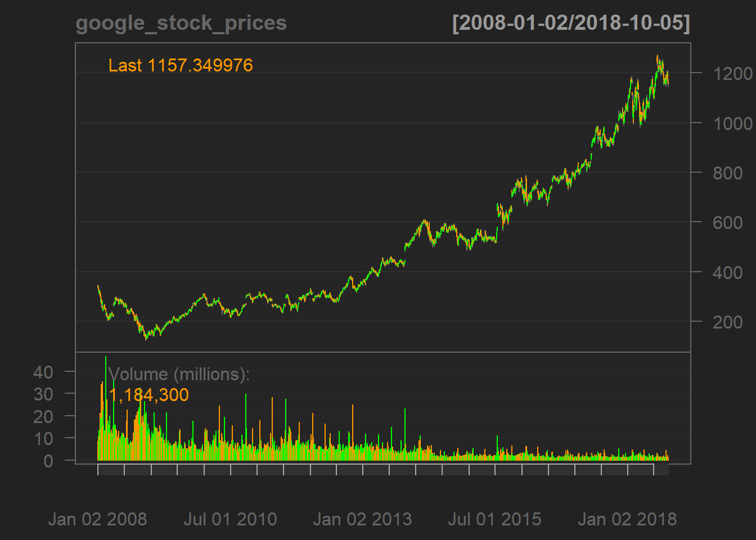Click the 600 price axis label
756x540 pixels.
pyautogui.click(x=728, y=222)
